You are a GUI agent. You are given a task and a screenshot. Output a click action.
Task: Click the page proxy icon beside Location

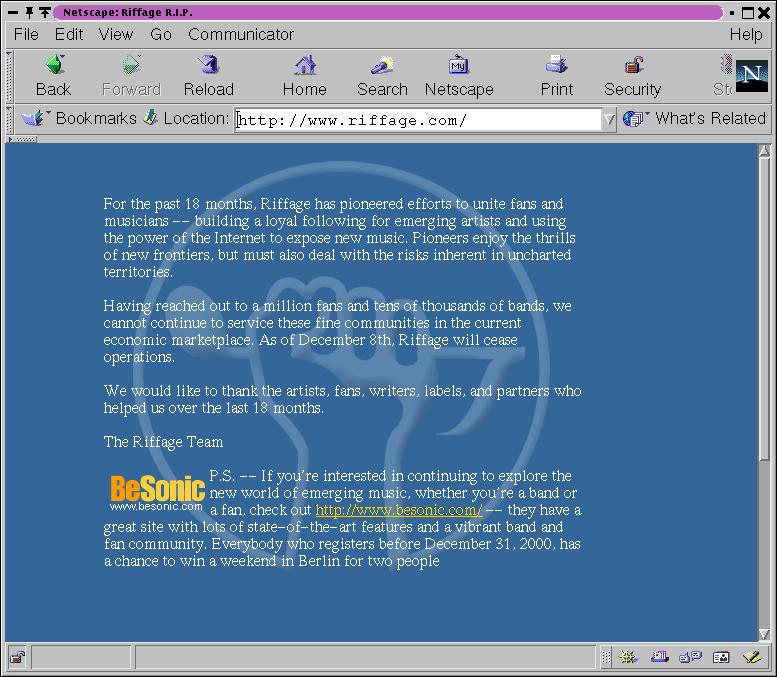point(151,118)
